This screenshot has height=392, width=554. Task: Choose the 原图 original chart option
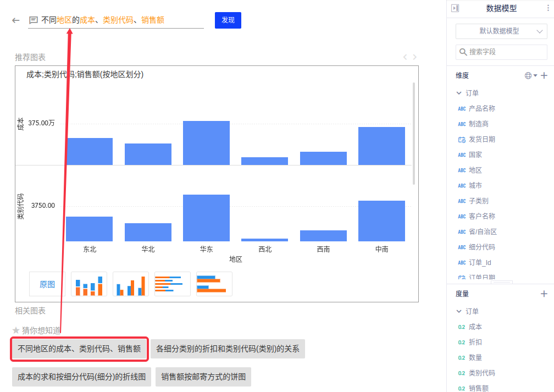pyautogui.click(x=47, y=284)
